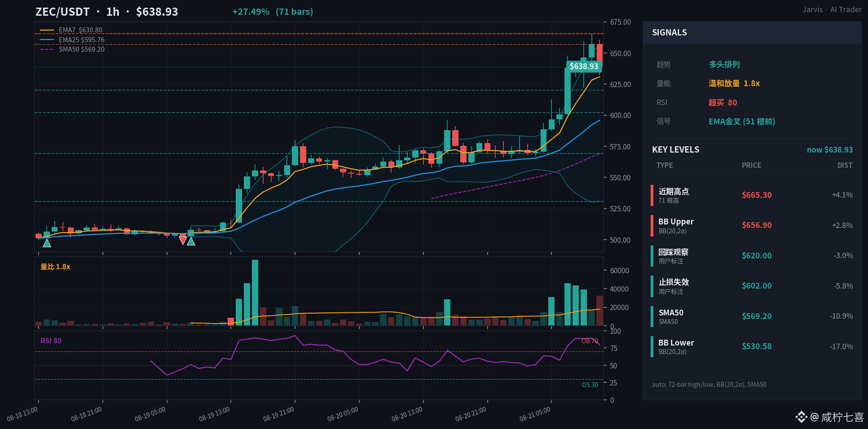The image size is (868, 429).
Task: Click the OS 30 oversold label
Action: (x=590, y=385)
